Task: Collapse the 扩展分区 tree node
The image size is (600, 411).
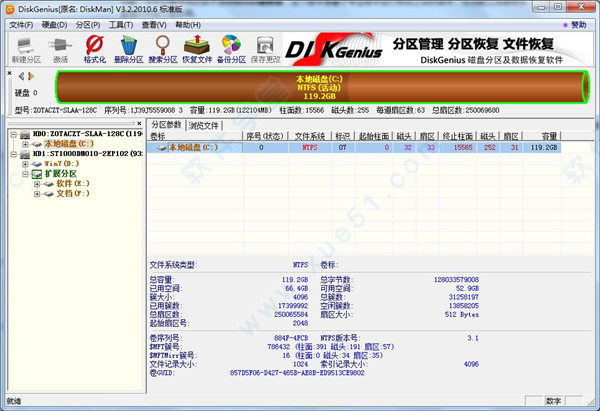Action: coord(25,174)
